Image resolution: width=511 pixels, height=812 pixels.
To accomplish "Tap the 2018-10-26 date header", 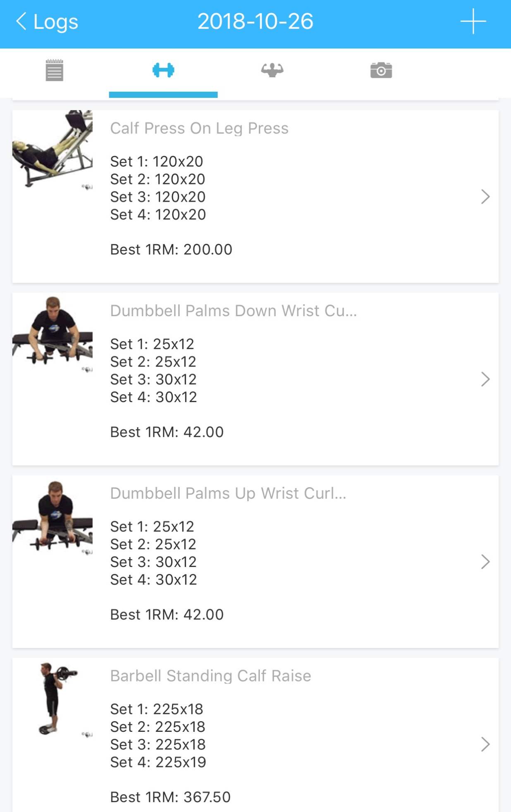I will [x=255, y=21].
